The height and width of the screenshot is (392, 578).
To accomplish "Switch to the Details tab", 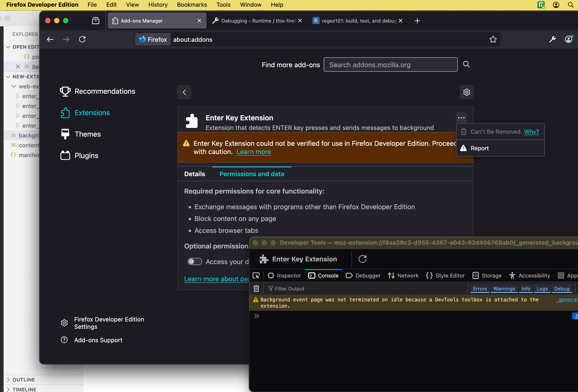I will [x=194, y=174].
